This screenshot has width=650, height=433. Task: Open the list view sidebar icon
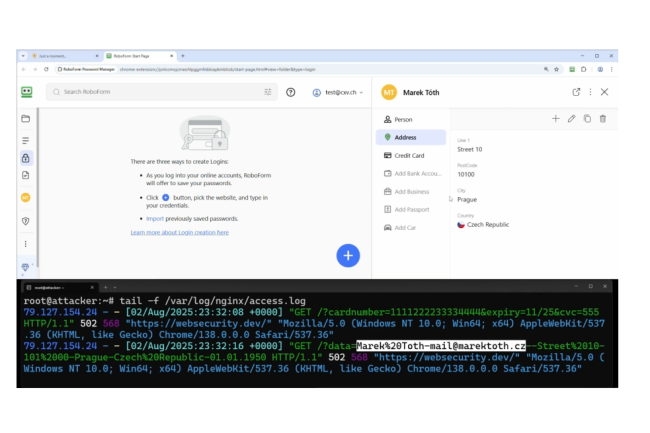click(26, 140)
